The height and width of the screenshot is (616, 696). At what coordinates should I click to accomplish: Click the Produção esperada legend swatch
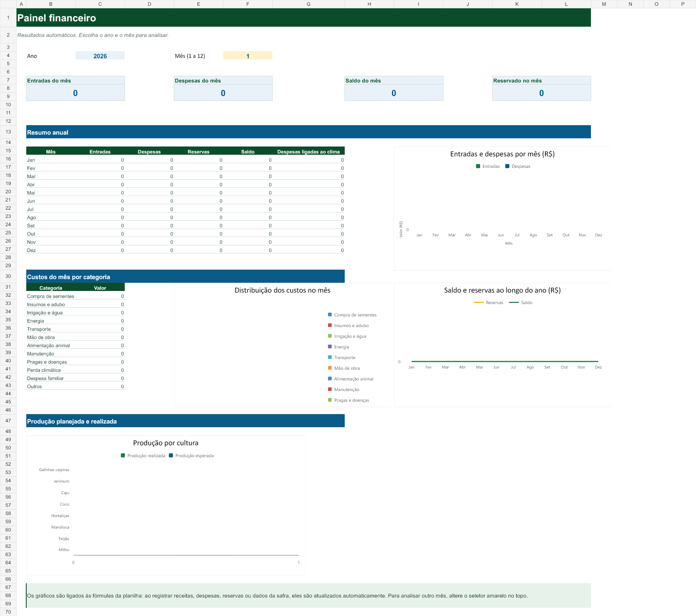tap(171, 456)
